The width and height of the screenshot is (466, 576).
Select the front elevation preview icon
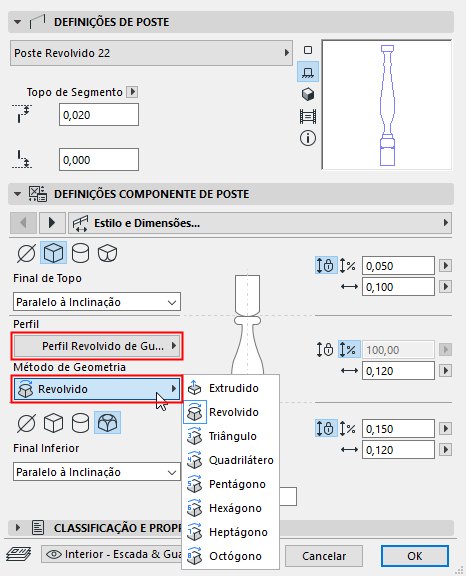308,72
